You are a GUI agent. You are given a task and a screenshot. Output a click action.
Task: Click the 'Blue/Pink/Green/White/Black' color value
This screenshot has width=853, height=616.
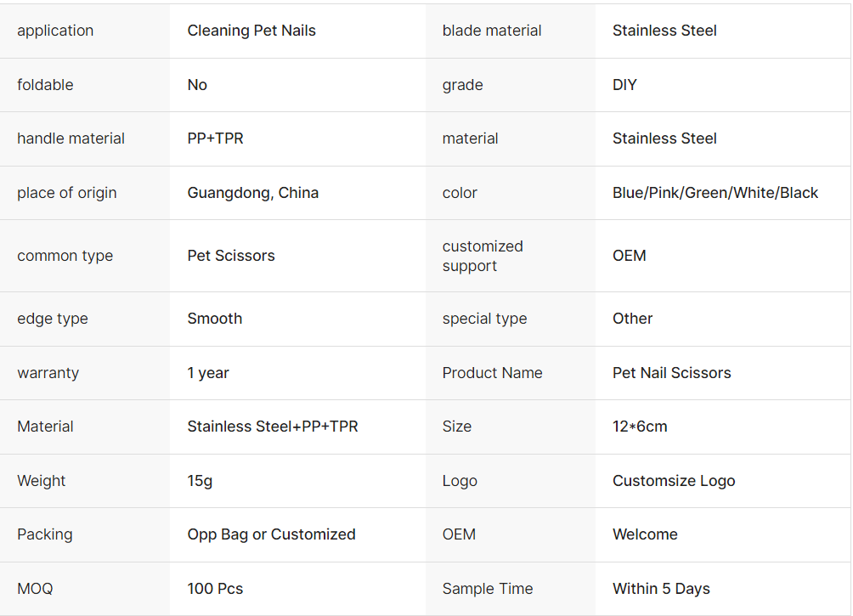click(715, 193)
